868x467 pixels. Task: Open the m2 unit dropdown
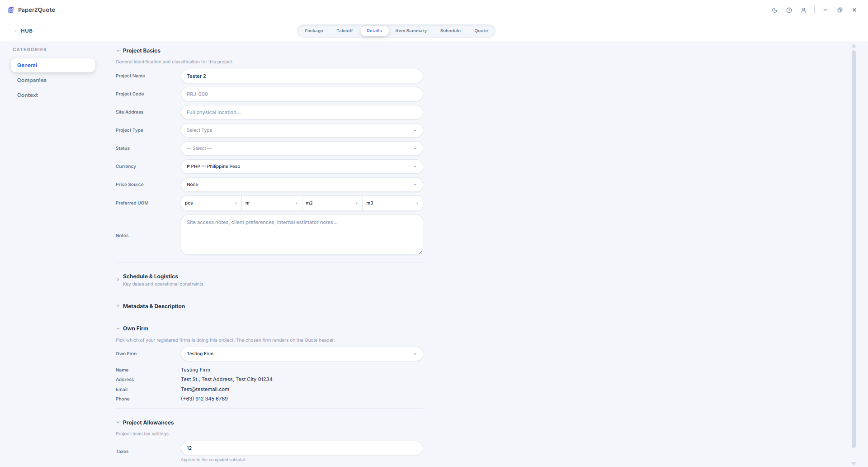332,203
